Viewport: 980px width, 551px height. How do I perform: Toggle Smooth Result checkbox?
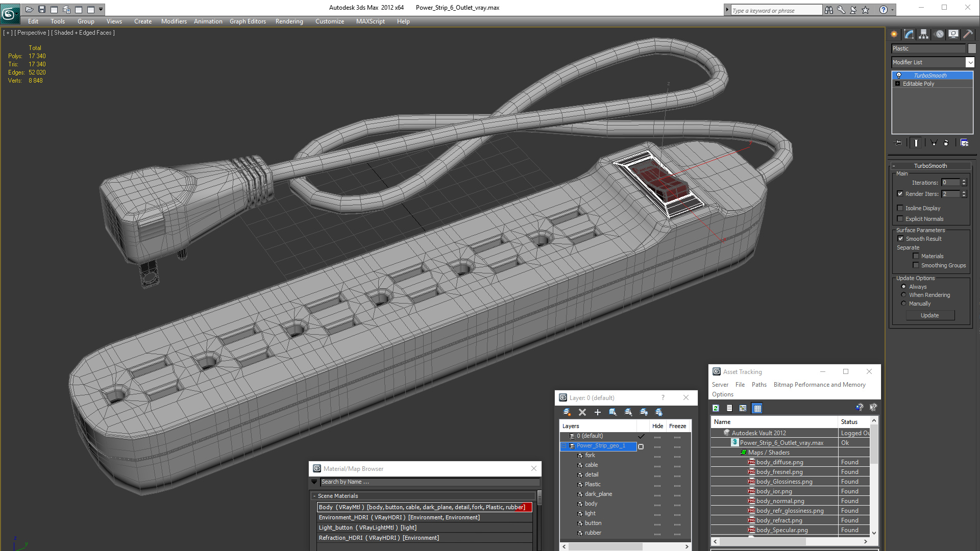(x=900, y=238)
